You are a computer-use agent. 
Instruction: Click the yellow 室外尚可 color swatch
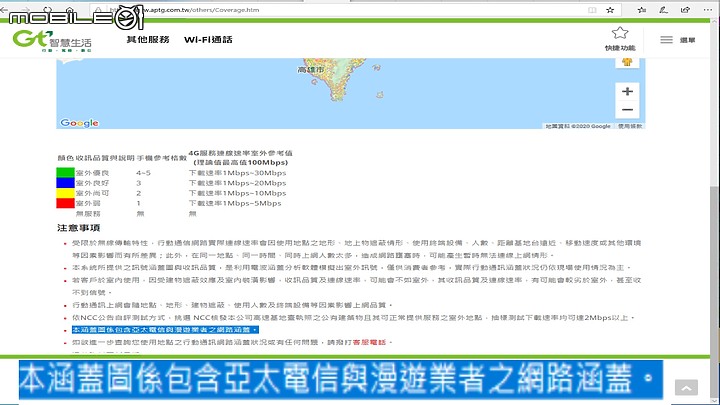tap(65, 193)
